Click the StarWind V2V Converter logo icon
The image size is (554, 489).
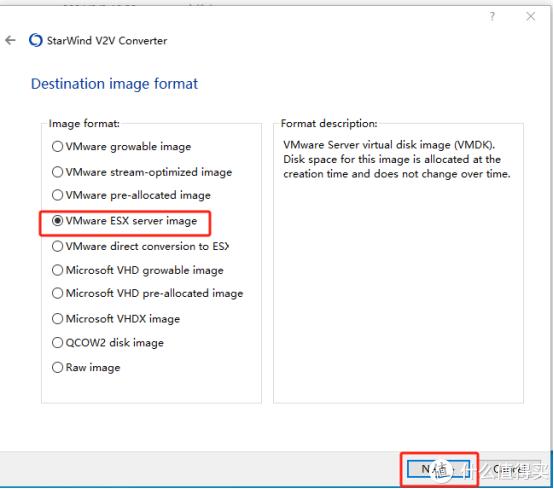(35, 40)
